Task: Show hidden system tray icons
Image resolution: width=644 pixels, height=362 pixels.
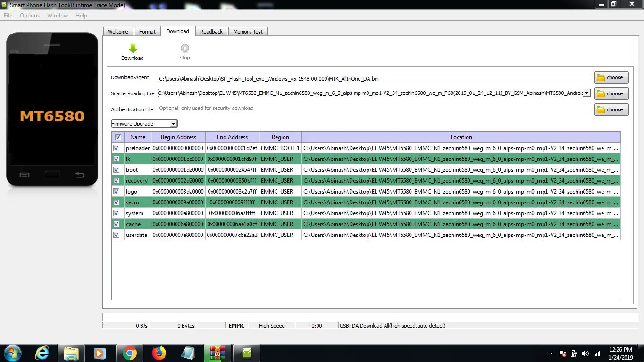Action: 551,354
